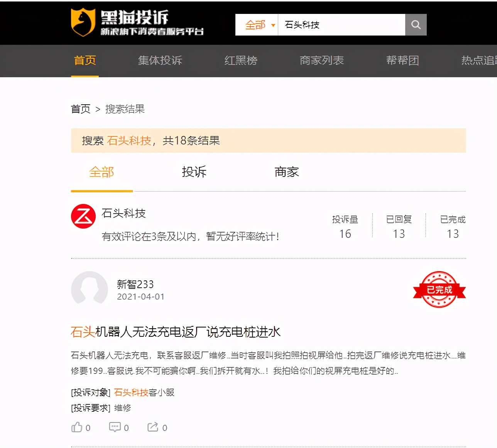The image size is (497, 448).
Task: Click the 已完成 13 statistic
Action: (453, 226)
